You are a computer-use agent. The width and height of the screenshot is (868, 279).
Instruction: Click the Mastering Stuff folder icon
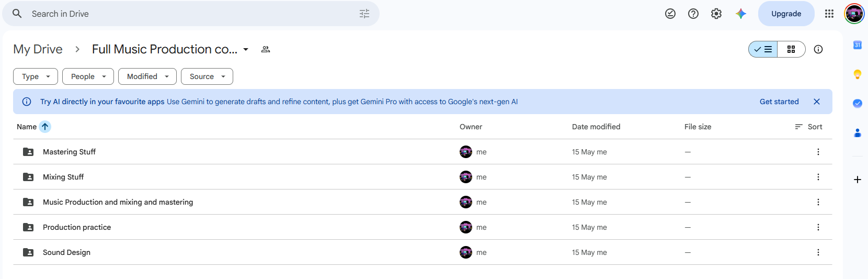click(x=28, y=152)
